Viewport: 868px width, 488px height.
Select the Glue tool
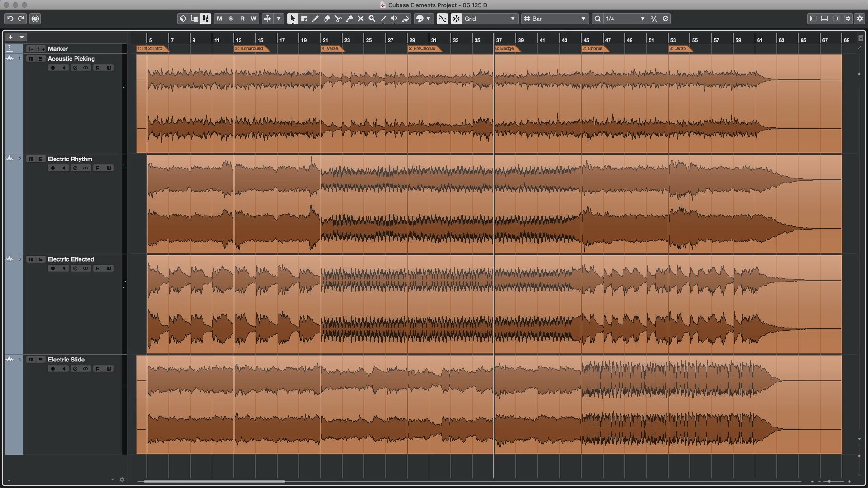click(349, 19)
